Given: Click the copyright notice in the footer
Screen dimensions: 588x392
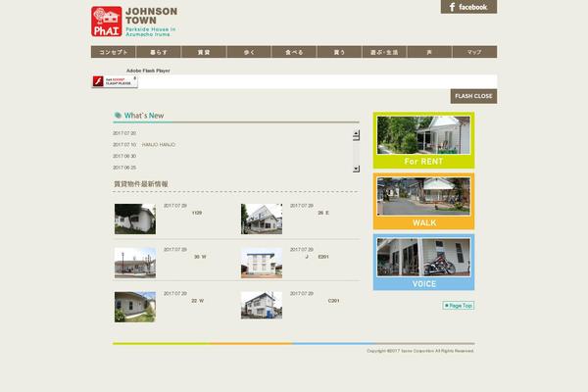Looking at the screenshot, I should 420,351.
